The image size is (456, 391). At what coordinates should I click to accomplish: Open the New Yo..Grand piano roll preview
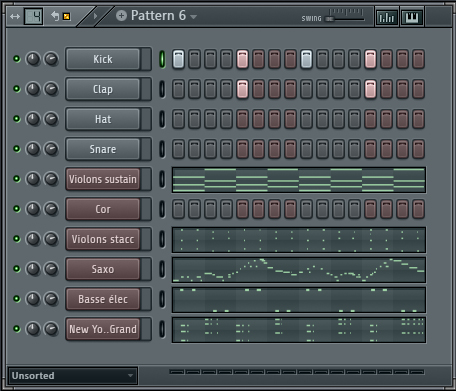[x=299, y=330]
